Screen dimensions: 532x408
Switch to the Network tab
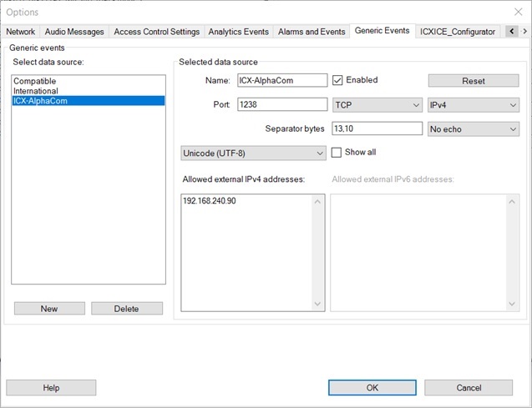coord(21,32)
